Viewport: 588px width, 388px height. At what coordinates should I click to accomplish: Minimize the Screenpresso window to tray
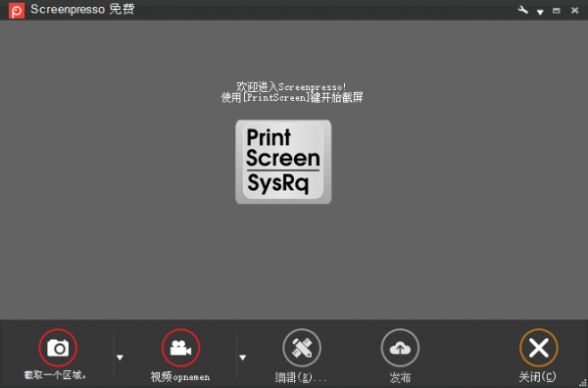[x=557, y=11]
